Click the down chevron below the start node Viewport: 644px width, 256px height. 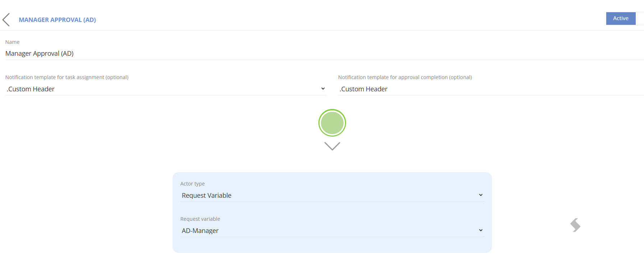click(332, 146)
